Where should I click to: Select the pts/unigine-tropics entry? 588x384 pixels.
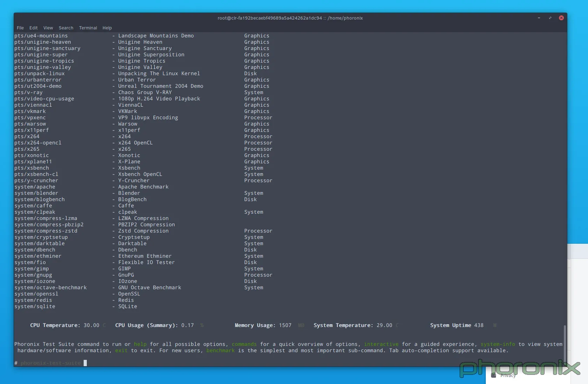[44, 61]
